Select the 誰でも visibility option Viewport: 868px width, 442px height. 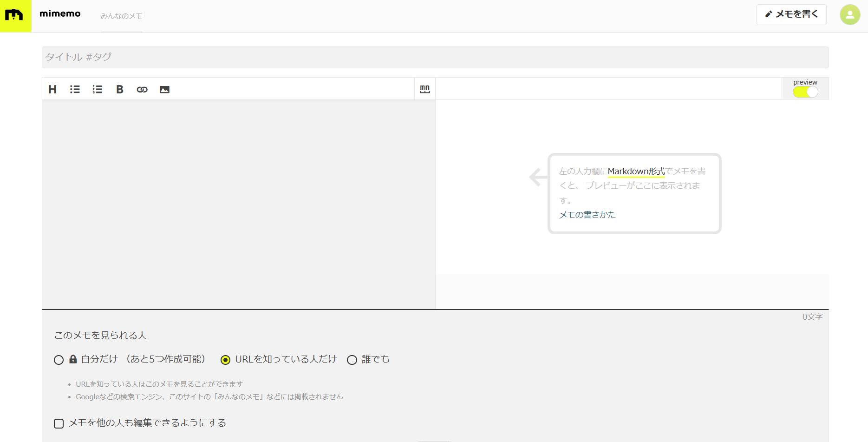click(352, 360)
